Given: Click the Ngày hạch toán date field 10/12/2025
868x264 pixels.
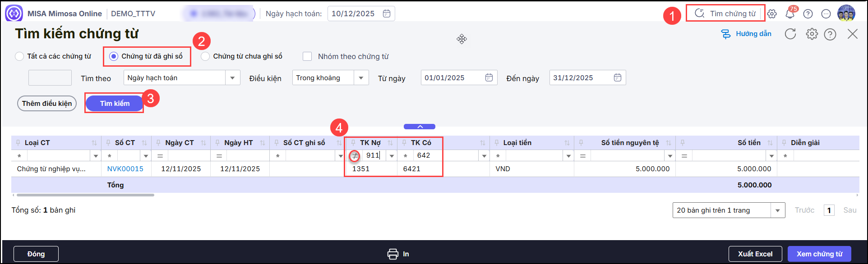Looking at the screenshot, I should (361, 14).
